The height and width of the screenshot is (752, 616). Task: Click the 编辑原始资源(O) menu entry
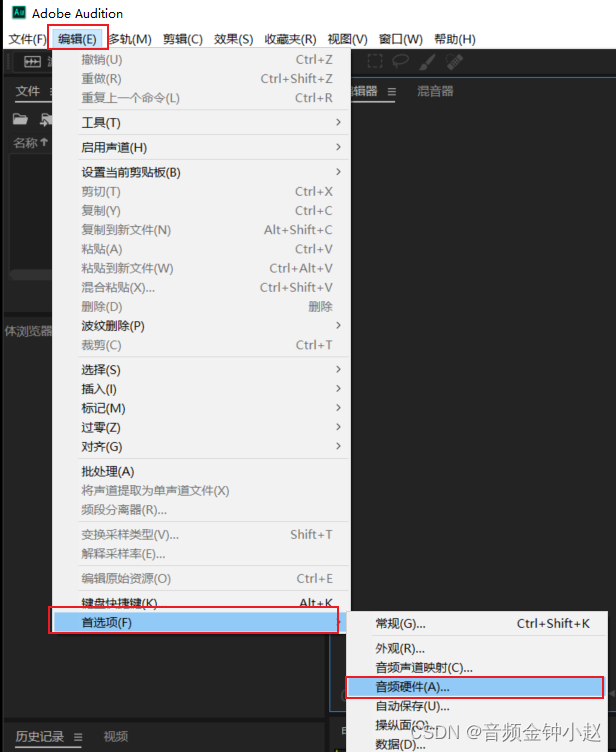pyautogui.click(x=201, y=578)
